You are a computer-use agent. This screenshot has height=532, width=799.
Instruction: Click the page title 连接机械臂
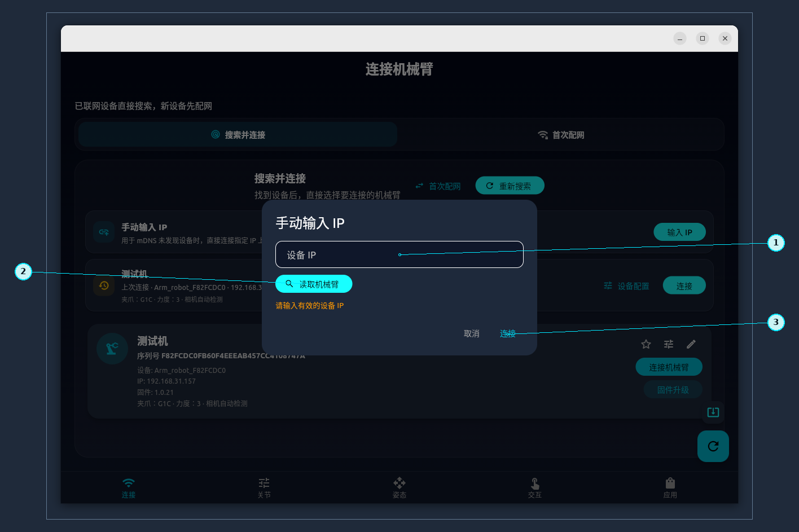[399, 69]
